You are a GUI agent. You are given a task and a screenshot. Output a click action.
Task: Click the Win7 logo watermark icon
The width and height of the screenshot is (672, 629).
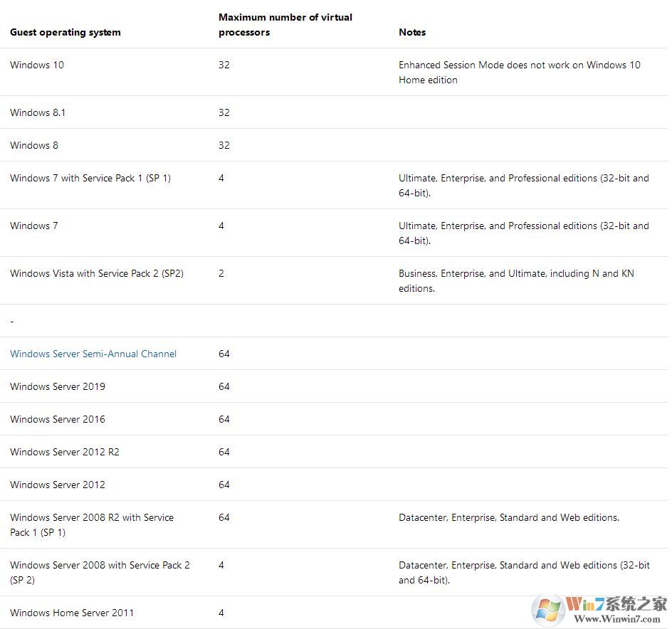[549, 610]
